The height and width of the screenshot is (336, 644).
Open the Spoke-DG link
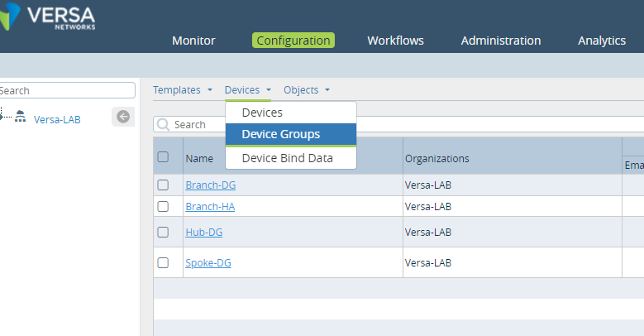[208, 263]
